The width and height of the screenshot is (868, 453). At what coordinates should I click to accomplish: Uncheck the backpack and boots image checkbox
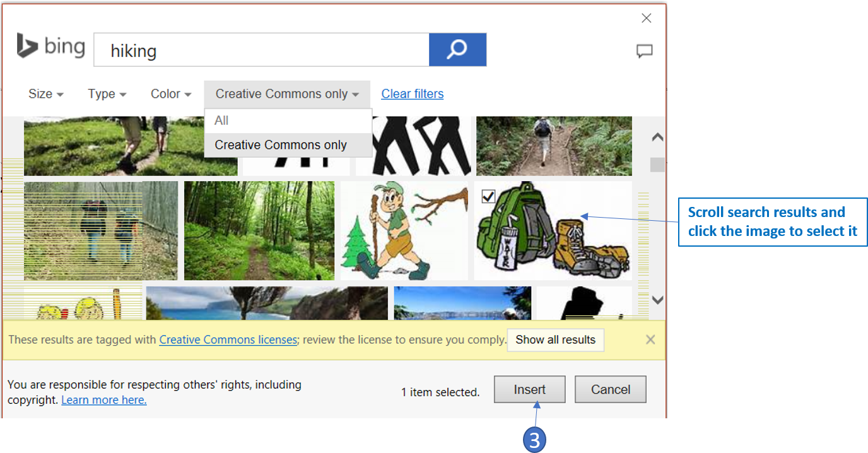pos(488,197)
